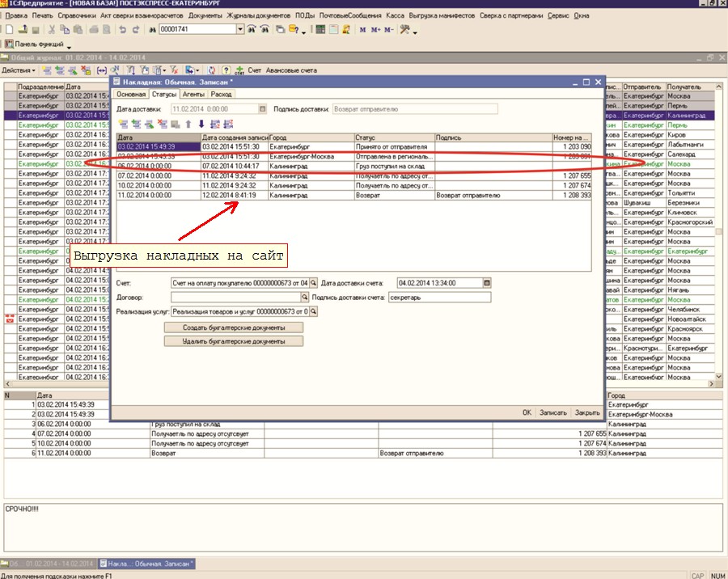
Task: Click the Redo arrow icon
Action: (x=136, y=29)
